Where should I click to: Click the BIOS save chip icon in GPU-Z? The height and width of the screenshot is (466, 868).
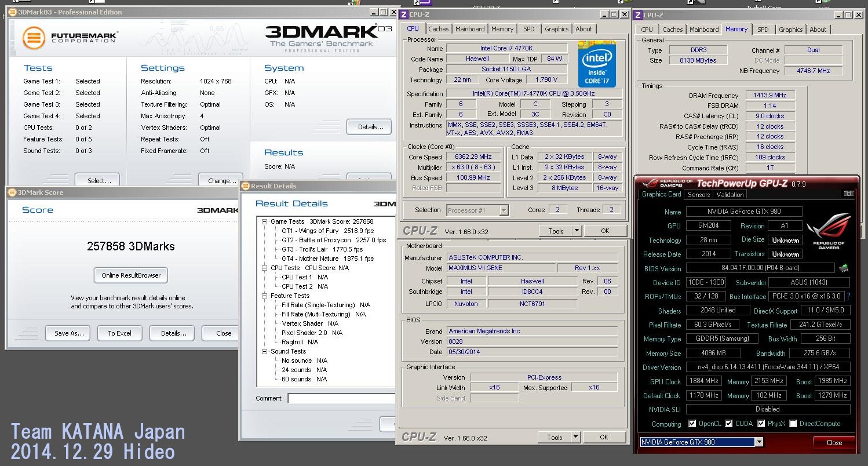[x=844, y=268]
